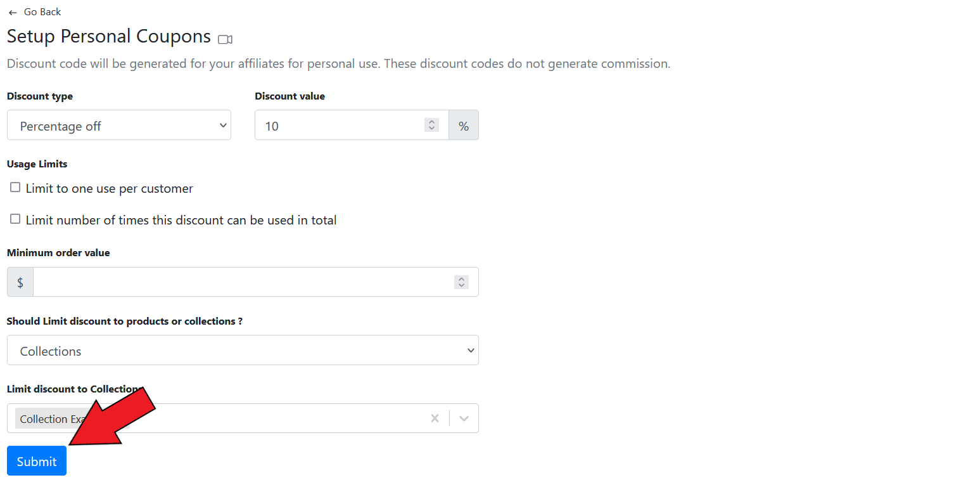This screenshot has height=480, width=980.
Task: Click the video camera icon beside the title
Action: [225, 39]
